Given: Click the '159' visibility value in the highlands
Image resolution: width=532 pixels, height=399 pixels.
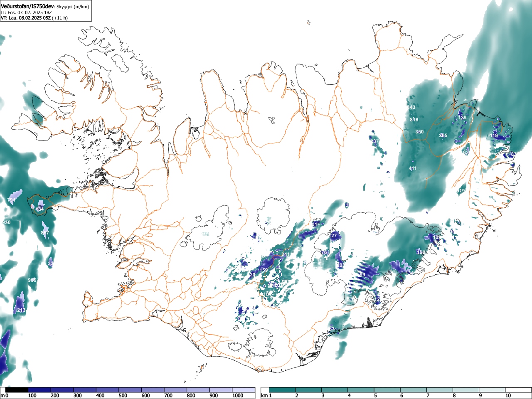Looking at the screenshot, I should pyautogui.click(x=264, y=271).
